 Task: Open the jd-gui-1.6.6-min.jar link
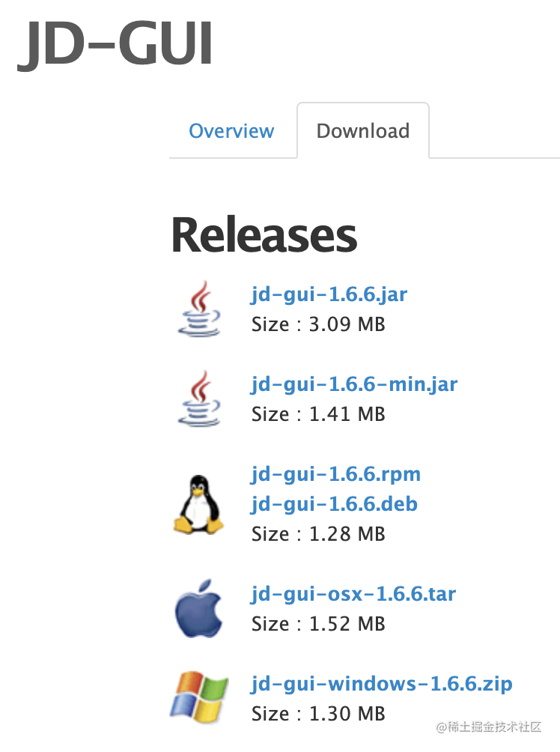(354, 384)
